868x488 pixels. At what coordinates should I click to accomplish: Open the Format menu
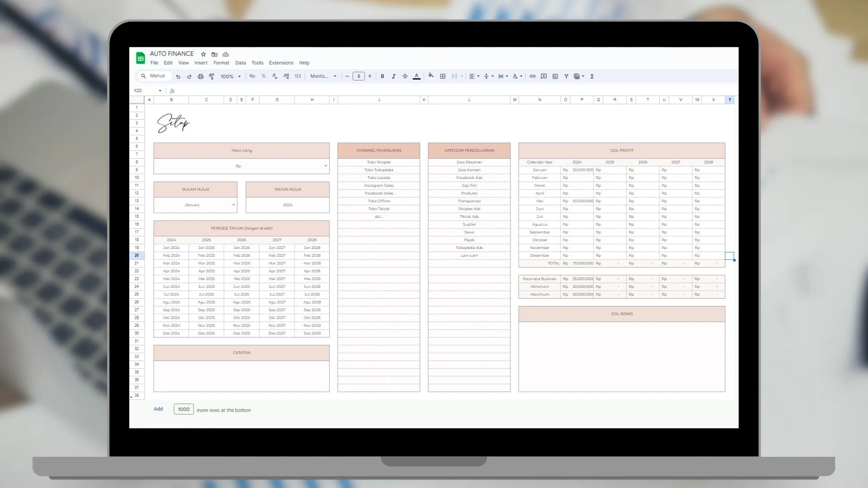pos(221,63)
